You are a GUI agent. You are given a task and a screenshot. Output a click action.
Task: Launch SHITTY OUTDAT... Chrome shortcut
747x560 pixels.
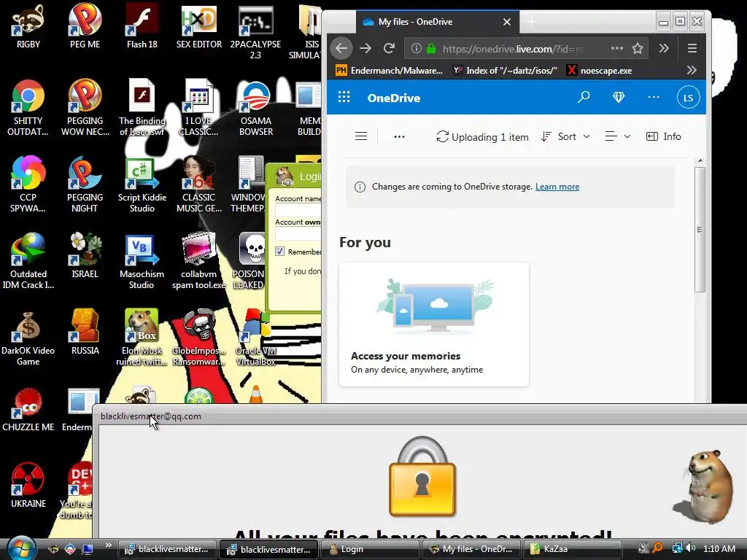(x=28, y=108)
